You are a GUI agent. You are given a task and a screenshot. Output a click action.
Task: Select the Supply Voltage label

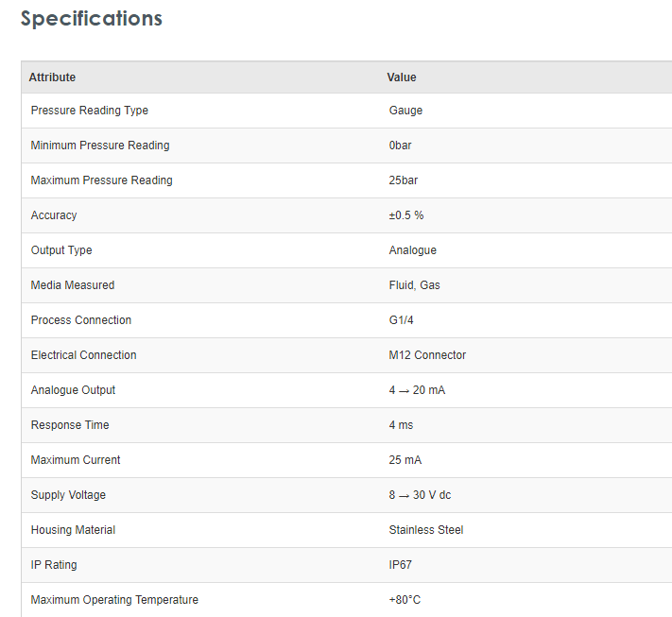pyautogui.click(x=68, y=495)
